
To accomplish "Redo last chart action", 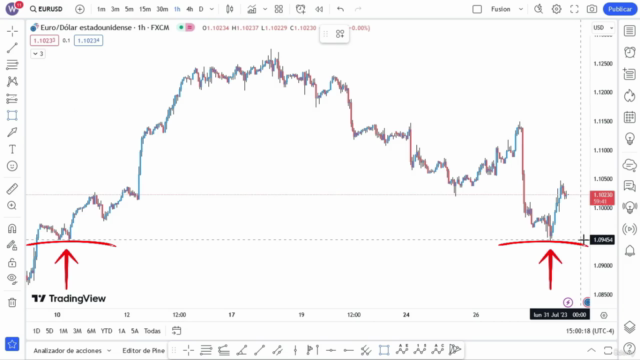I will (x=358, y=9).
